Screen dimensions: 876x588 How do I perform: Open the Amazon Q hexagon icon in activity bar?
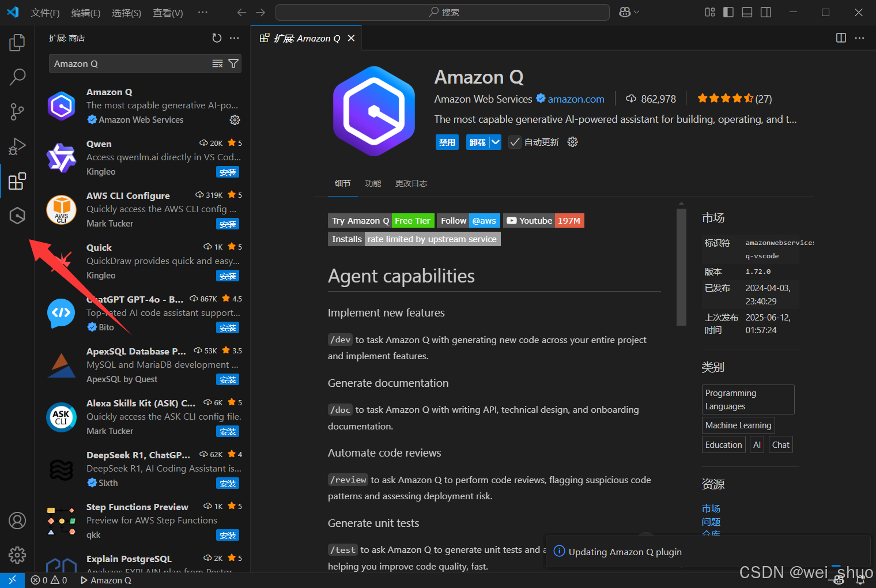tap(17, 216)
